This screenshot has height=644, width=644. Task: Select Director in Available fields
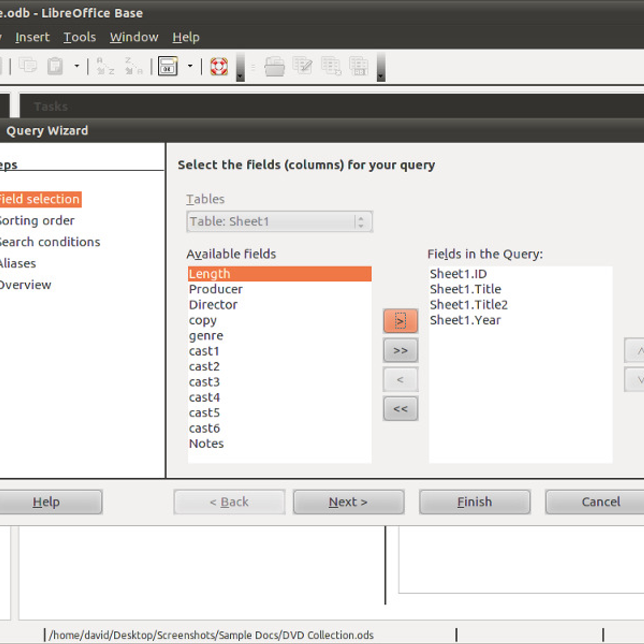tap(280, 305)
